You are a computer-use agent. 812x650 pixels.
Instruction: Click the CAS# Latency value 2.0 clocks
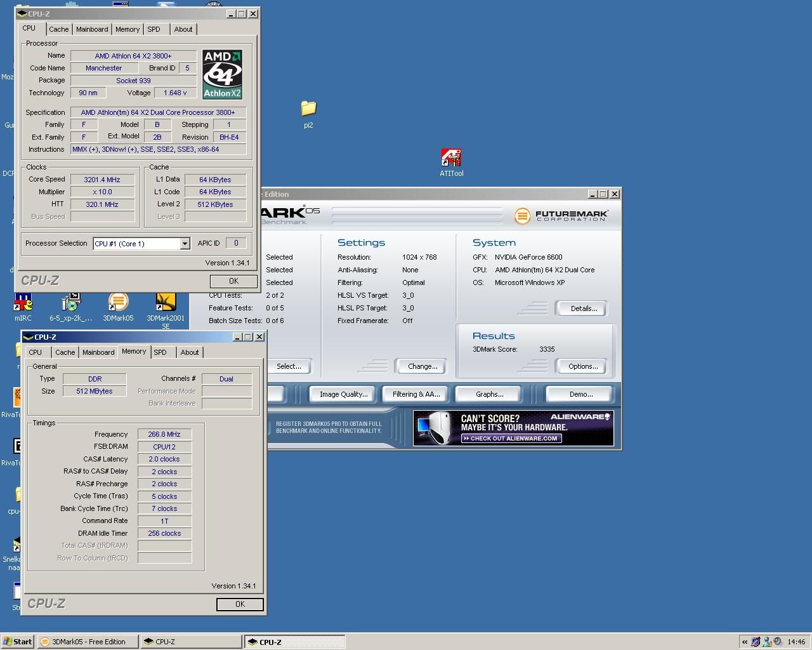coord(164,460)
